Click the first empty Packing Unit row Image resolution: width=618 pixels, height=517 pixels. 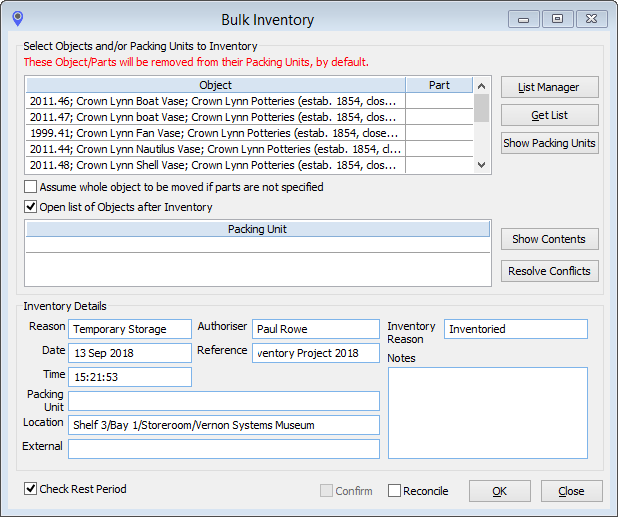258,245
